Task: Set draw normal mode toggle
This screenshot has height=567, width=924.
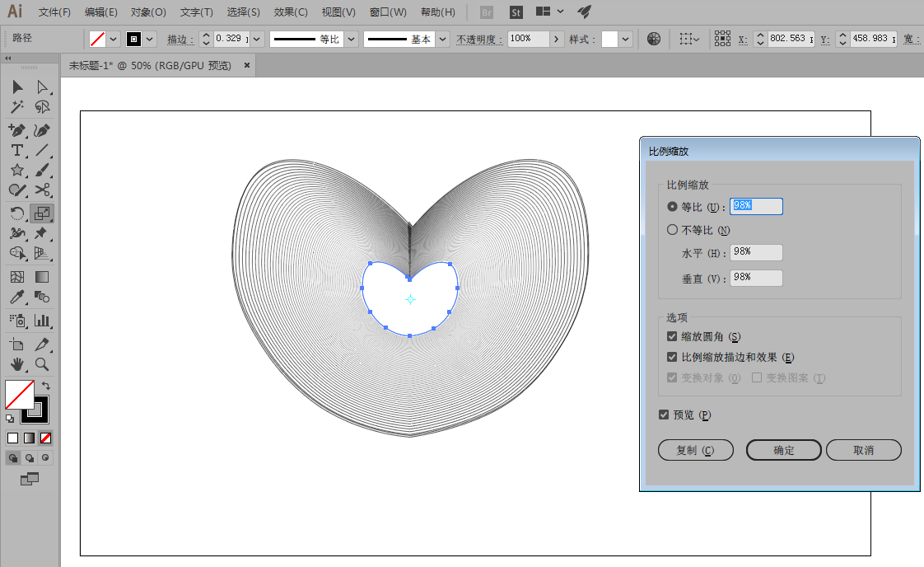Action: 13,458
